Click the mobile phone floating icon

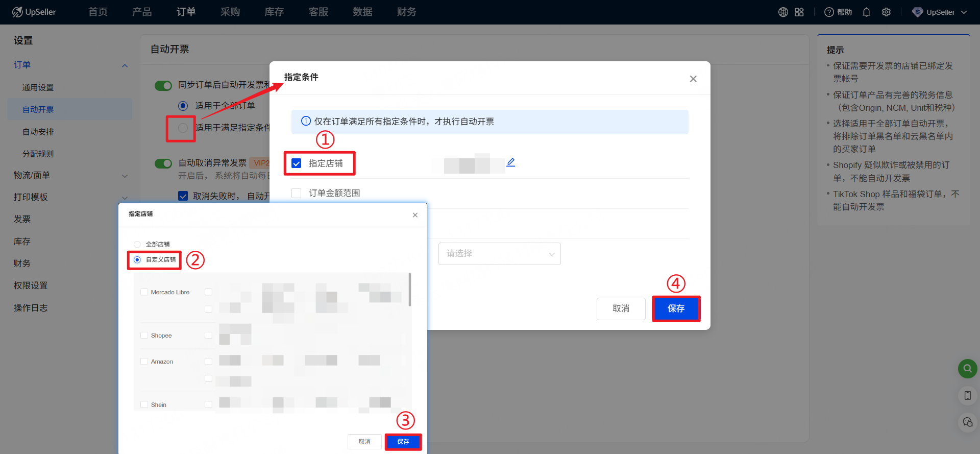[x=967, y=395]
